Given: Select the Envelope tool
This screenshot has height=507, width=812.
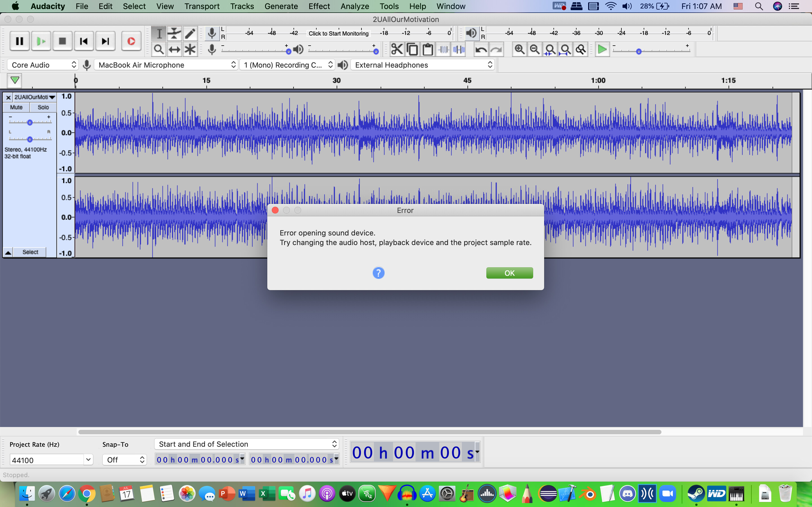Looking at the screenshot, I should click(x=174, y=34).
